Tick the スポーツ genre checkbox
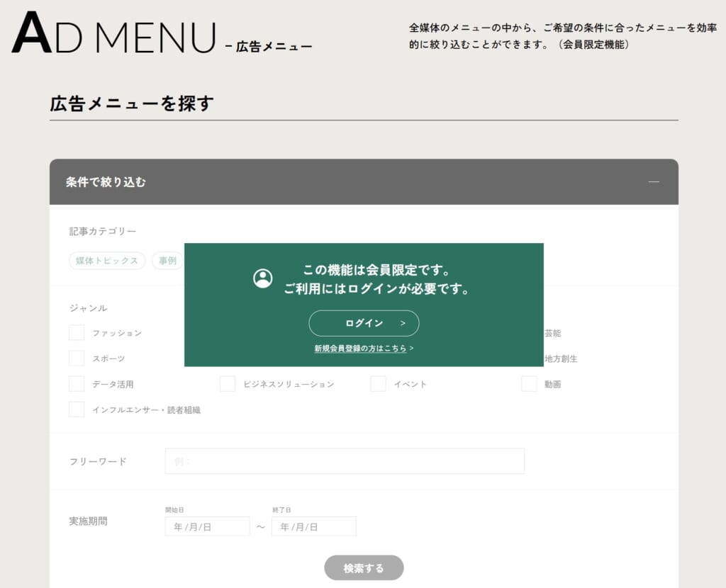Screen dimensions: 726x588 77,358
